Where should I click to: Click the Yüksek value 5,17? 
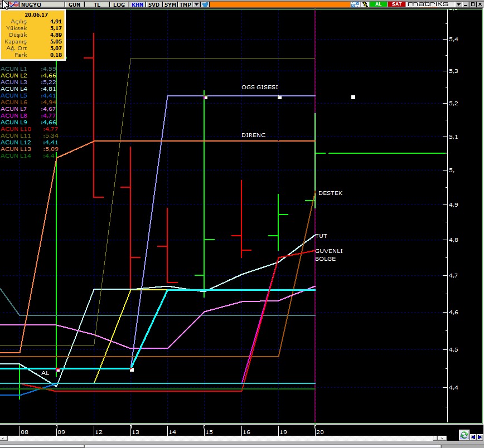56,28
